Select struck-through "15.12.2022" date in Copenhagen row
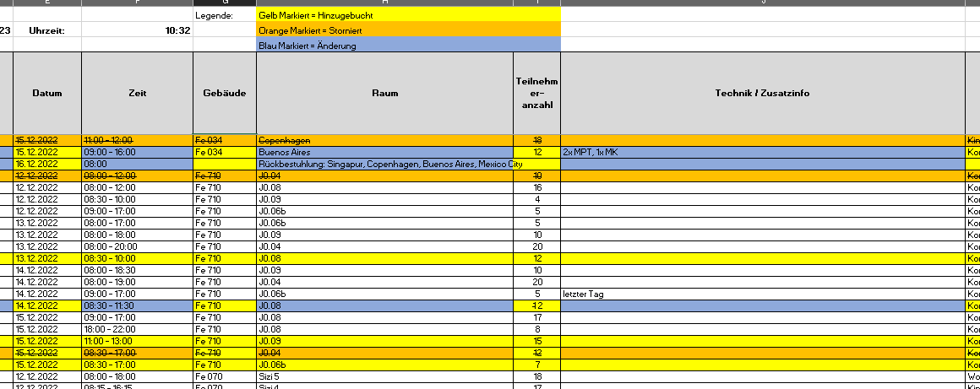Image resolution: width=980 pixels, height=389 pixels. pyautogui.click(x=46, y=140)
